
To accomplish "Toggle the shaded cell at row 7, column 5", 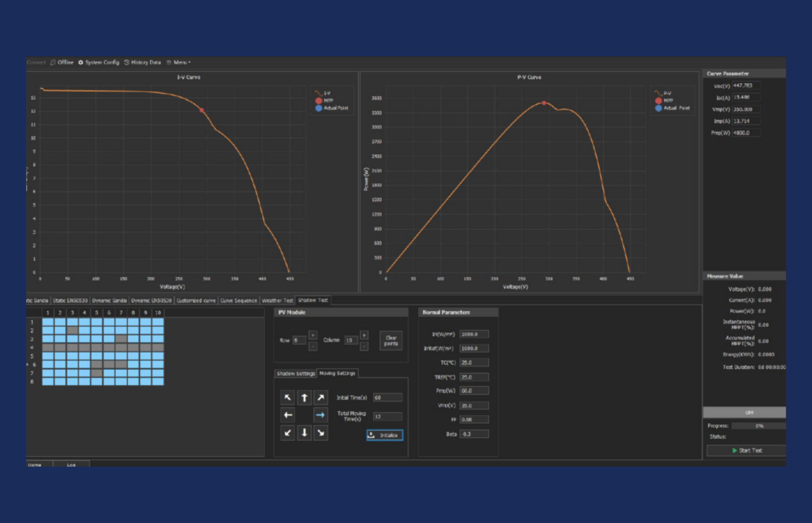I will click(97, 373).
